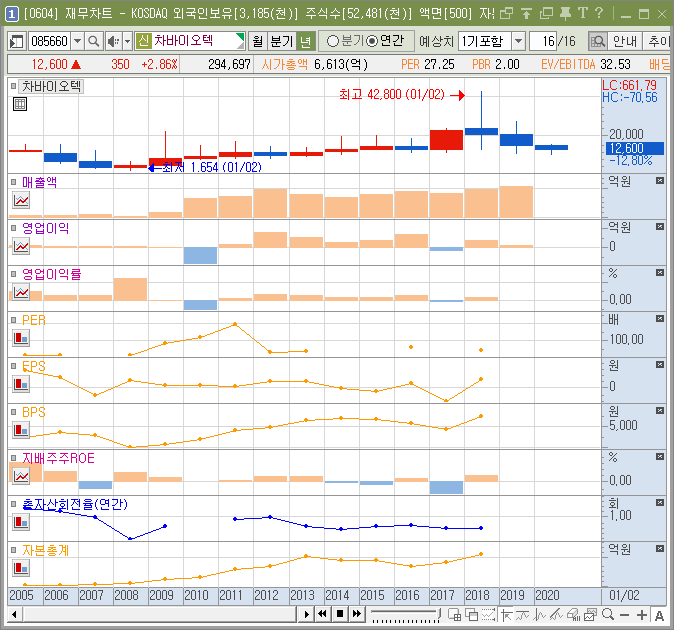Click the 총자산회전율 bar chart type icon
Screen dimensions: 674x630
click(21, 522)
